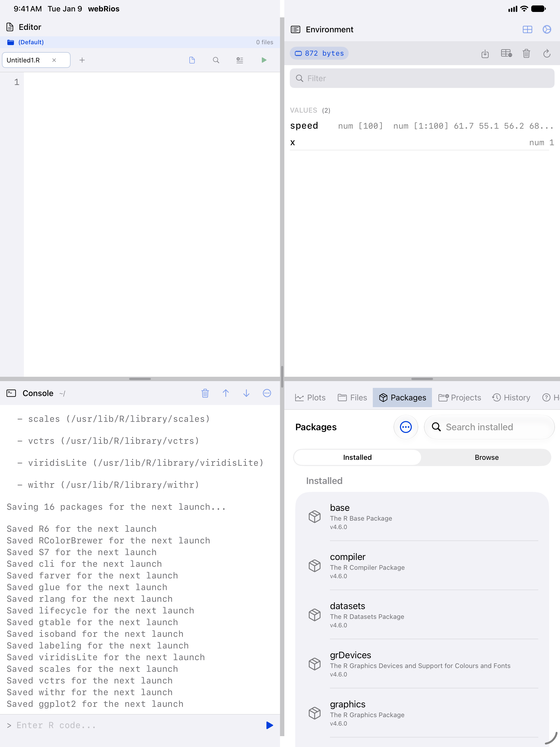Click the 872 bytes memory badge
This screenshot has width=560, height=747.
pos(319,53)
